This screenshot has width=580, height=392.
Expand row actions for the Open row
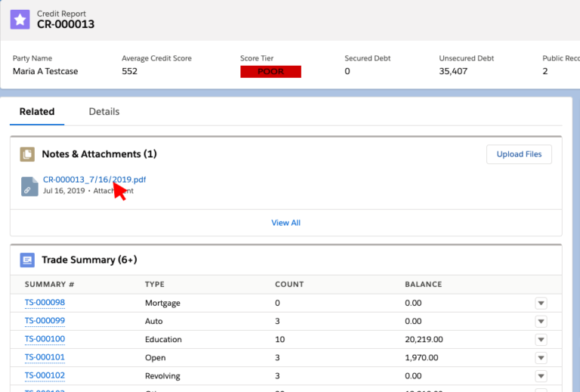pos(541,358)
